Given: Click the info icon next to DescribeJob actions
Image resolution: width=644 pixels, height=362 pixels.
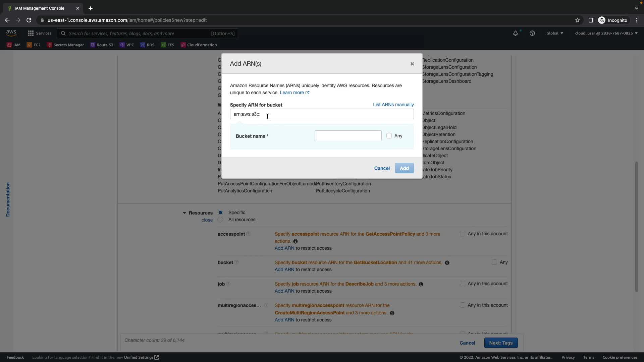Looking at the screenshot, I should pyautogui.click(x=421, y=284).
